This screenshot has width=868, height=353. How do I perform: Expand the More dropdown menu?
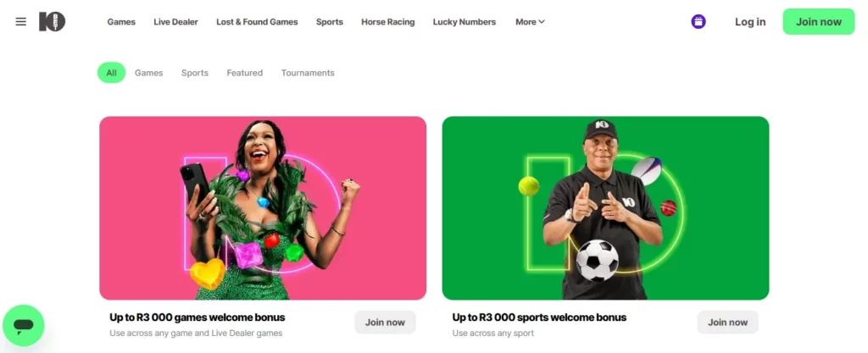[530, 22]
